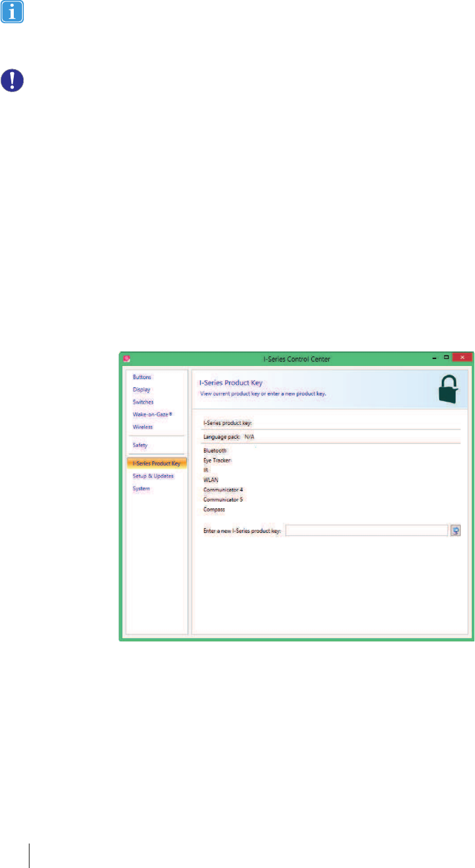Click the IR feature entry
This screenshot has width=475, height=868.
tap(206, 469)
